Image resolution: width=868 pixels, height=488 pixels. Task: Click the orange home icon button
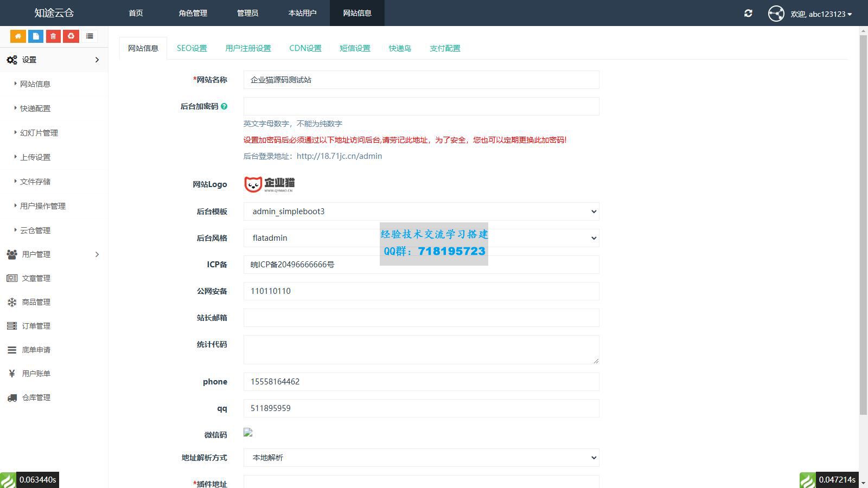tap(18, 36)
